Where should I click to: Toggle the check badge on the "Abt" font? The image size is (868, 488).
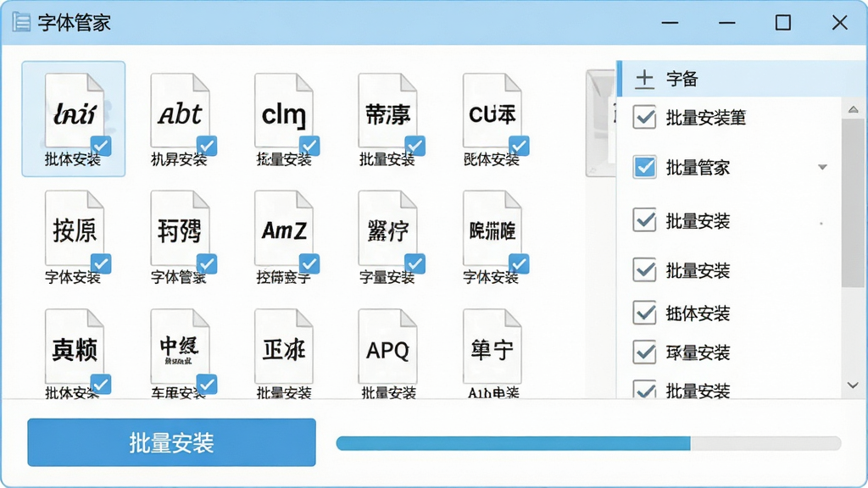207,146
